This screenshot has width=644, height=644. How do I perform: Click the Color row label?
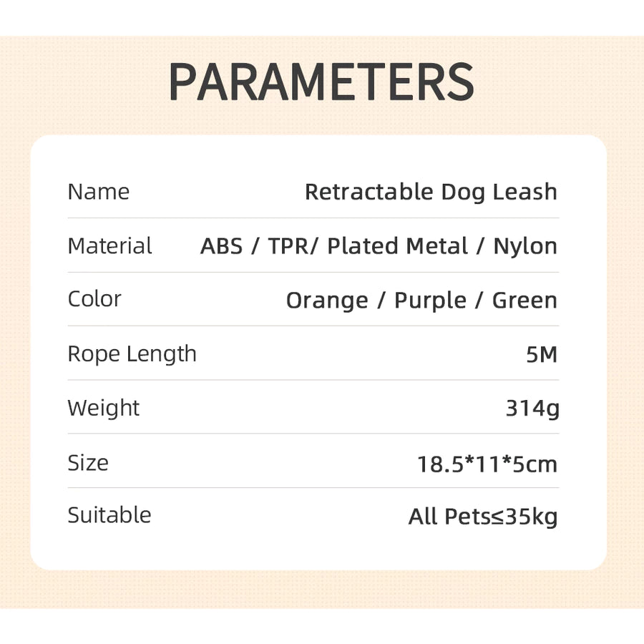coord(94,299)
